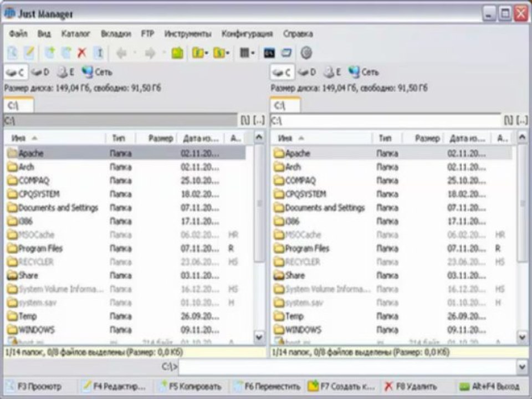Sort the right panel by the Тип column

click(387, 138)
